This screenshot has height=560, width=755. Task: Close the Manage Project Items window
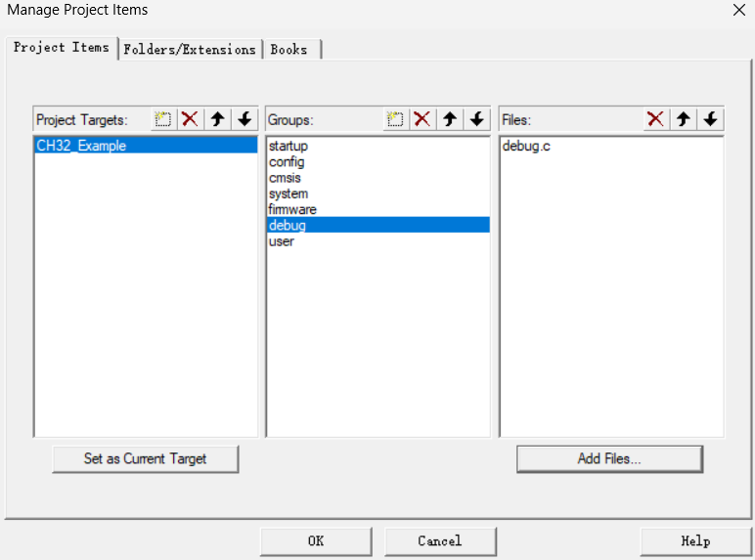739,10
